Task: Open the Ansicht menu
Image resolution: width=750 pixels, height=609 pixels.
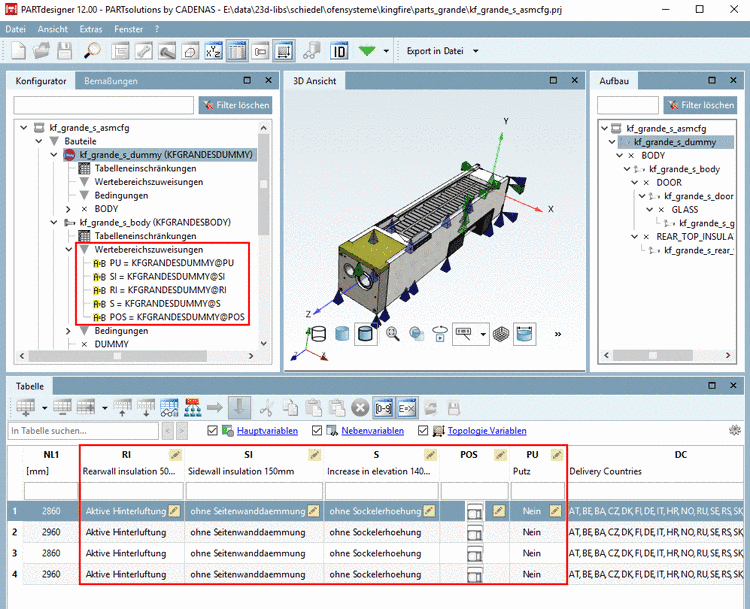Action: 53,29
